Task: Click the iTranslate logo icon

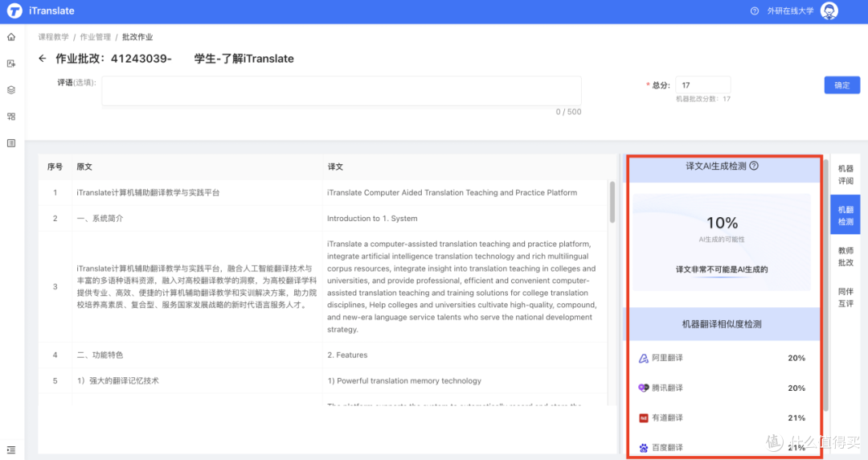Action: pyautogui.click(x=14, y=10)
